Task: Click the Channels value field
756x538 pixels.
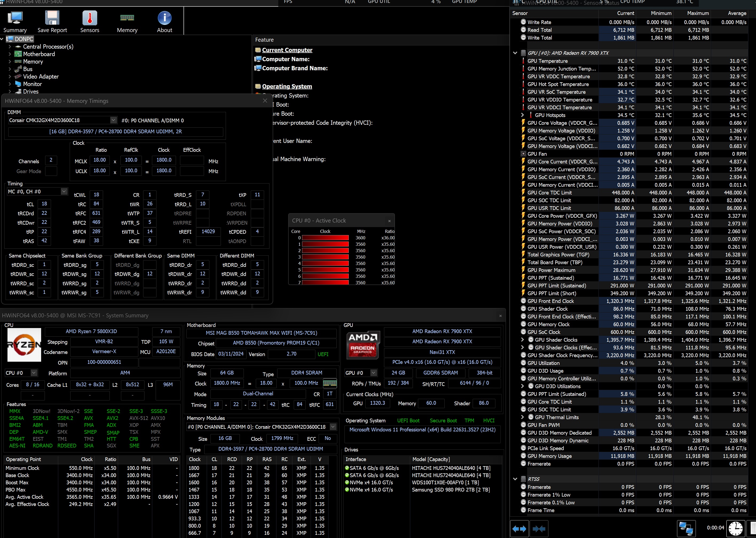Action: tap(51, 160)
